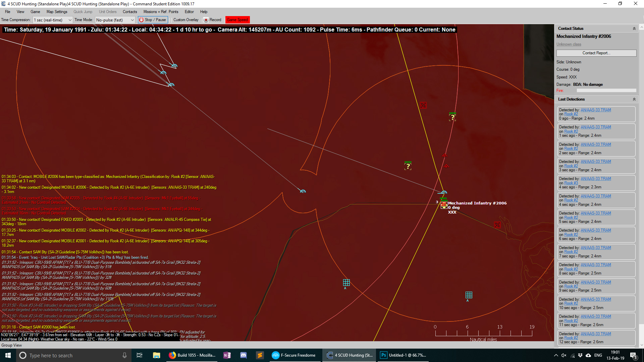Screen dimensions: 644x362
Task: Open the Contacts menu
Action: click(130, 11)
